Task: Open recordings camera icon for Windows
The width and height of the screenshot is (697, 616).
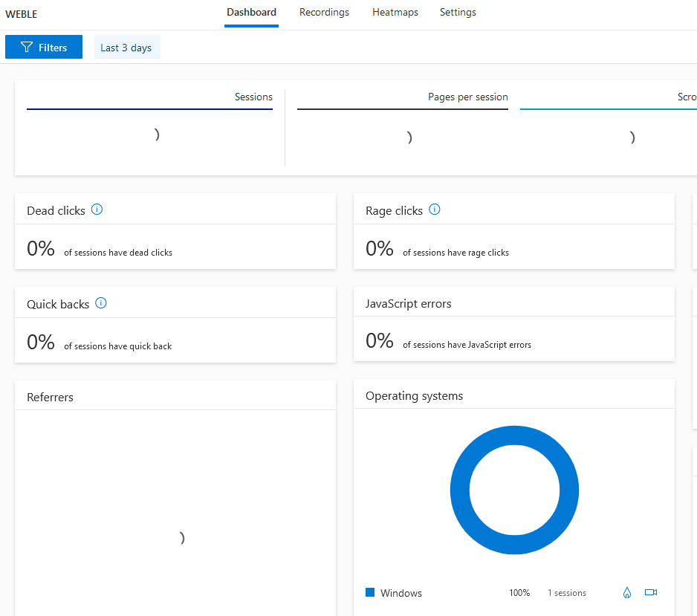Action: click(x=651, y=592)
